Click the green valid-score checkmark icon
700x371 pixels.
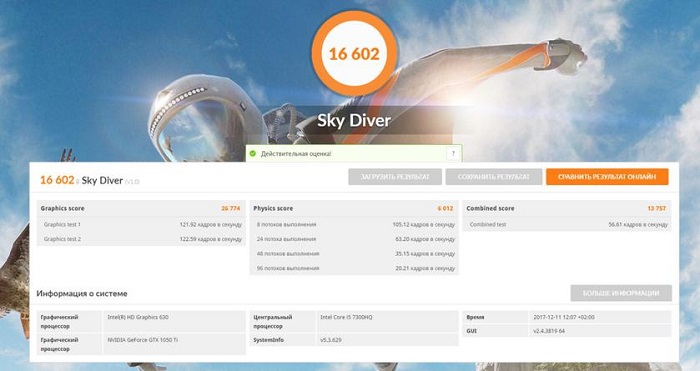(253, 154)
